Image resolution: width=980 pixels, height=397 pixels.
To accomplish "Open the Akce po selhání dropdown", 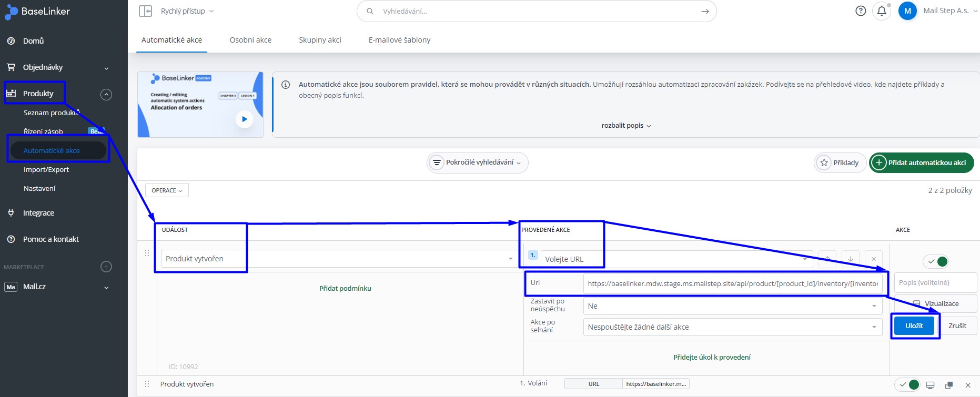I will pos(732,327).
